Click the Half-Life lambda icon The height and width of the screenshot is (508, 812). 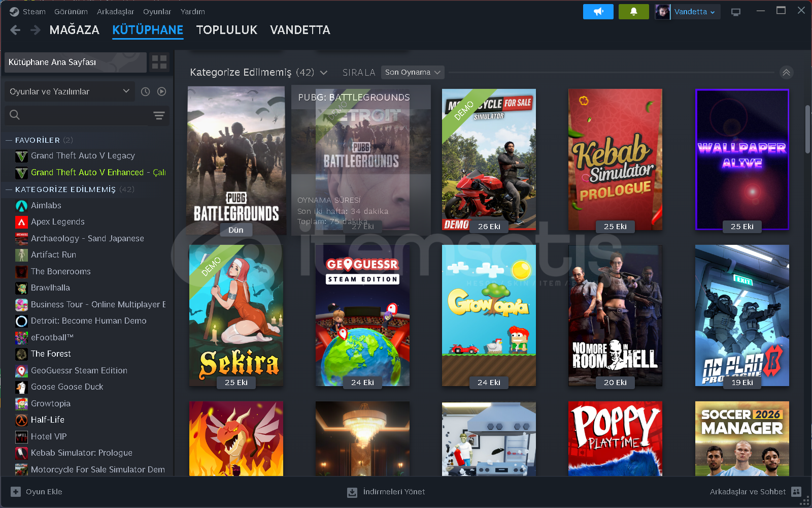point(21,420)
